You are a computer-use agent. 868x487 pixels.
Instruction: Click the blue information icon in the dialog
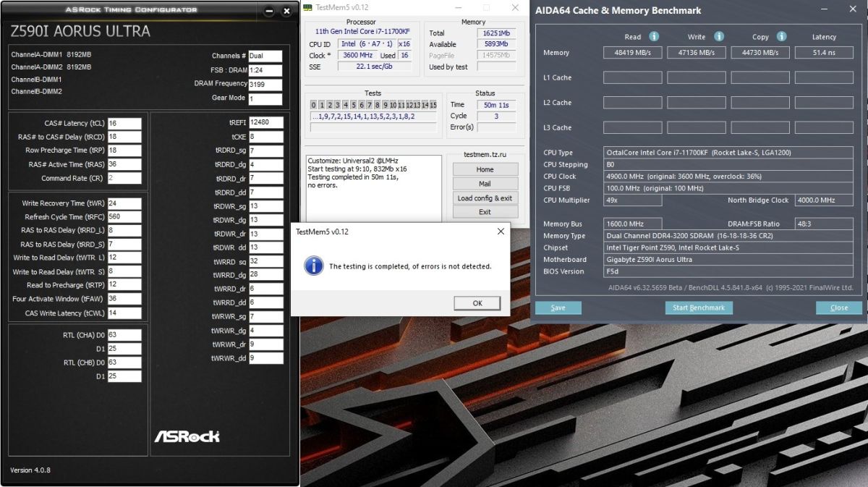[313, 266]
